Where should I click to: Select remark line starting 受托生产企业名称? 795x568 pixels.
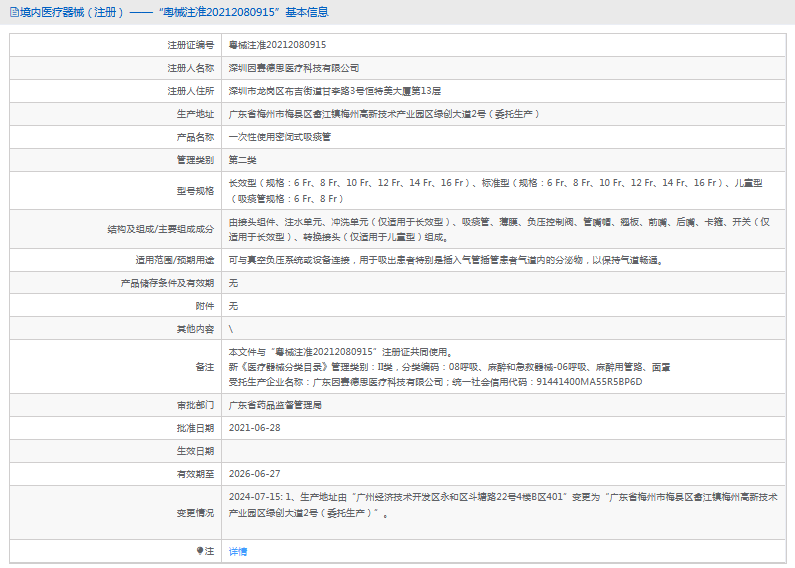click(x=436, y=382)
